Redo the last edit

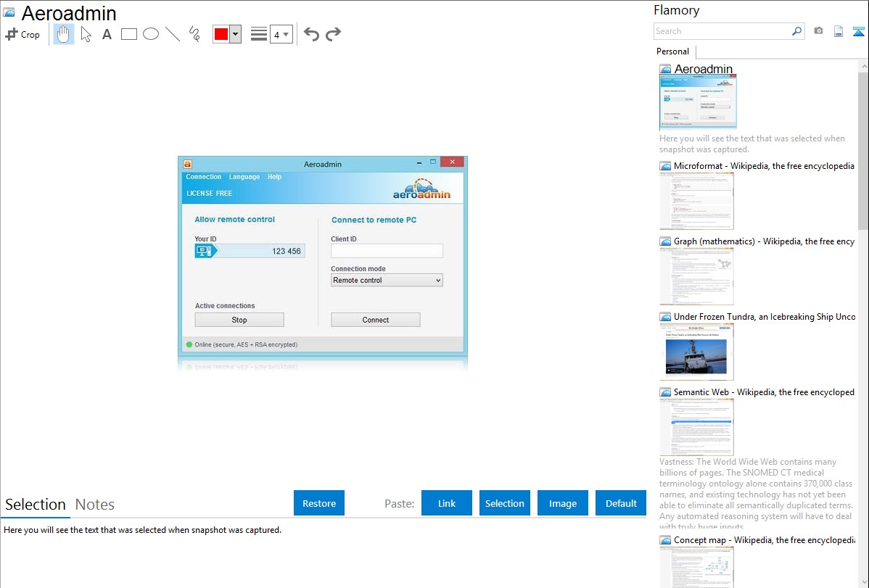(x=333, y=34)
